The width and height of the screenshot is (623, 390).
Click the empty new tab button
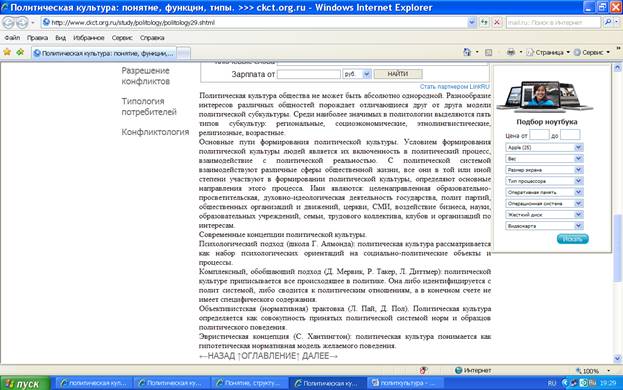pyautogui.click(x=183, y=53)
